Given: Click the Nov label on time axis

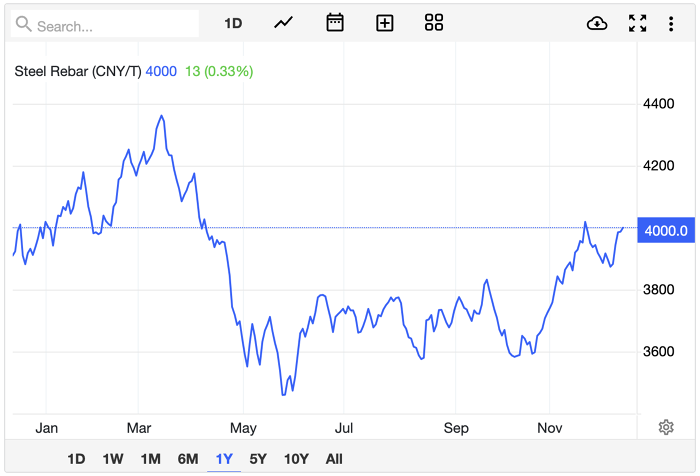Looking at the screenshot, I should (x=550, y=428).
